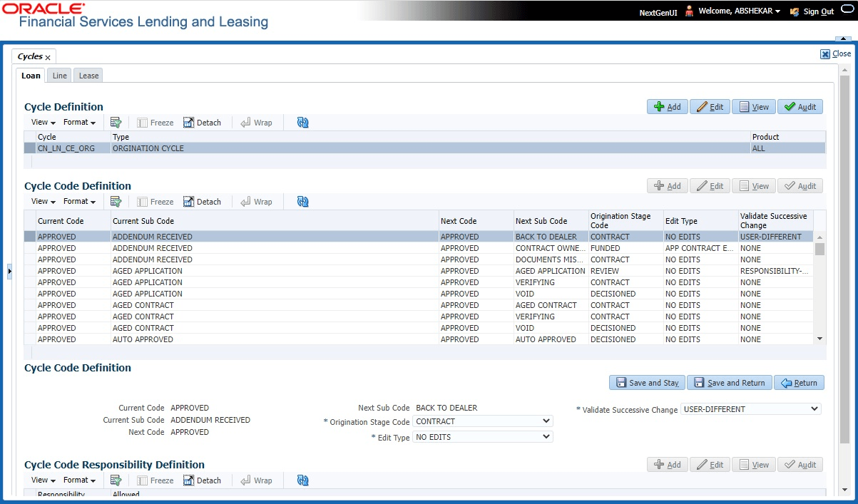This screenshot has width=858, height=504.
Task: Click the Edit Type column header
Action: click(x=700, y=221)
